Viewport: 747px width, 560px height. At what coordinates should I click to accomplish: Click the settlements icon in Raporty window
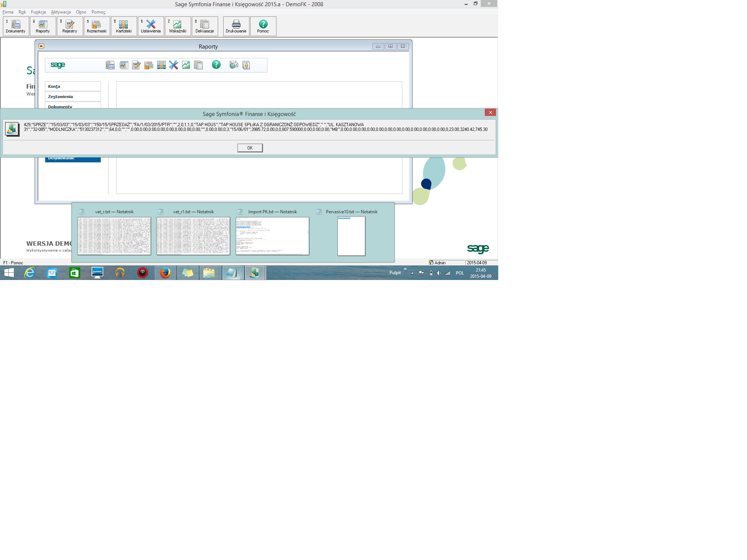[x=149, y=65]
